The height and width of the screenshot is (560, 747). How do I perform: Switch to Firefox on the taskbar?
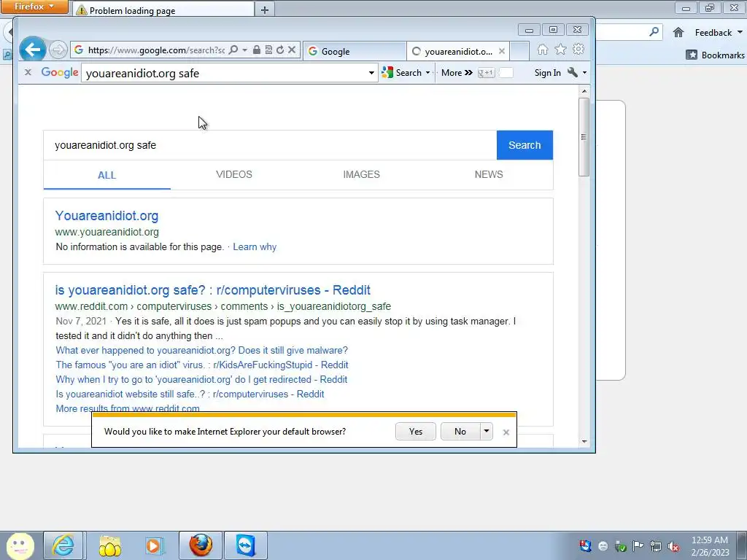click(x=201, y=545)
